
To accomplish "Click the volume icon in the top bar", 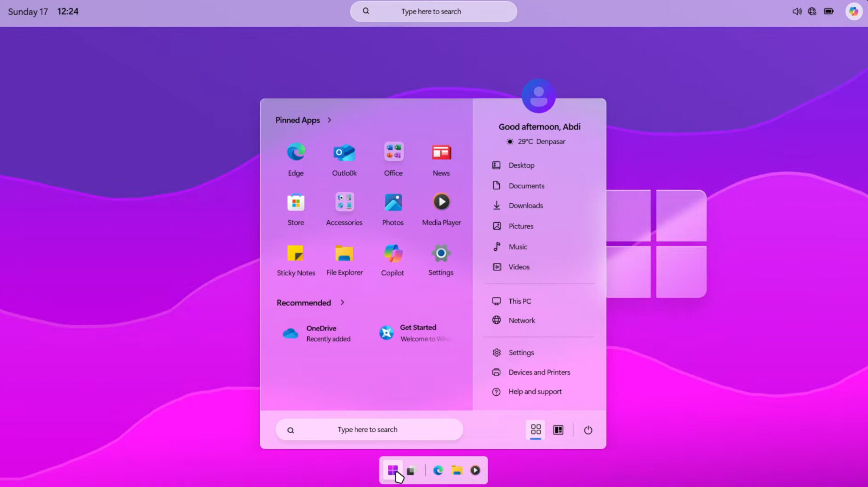I will pos(796,11).
